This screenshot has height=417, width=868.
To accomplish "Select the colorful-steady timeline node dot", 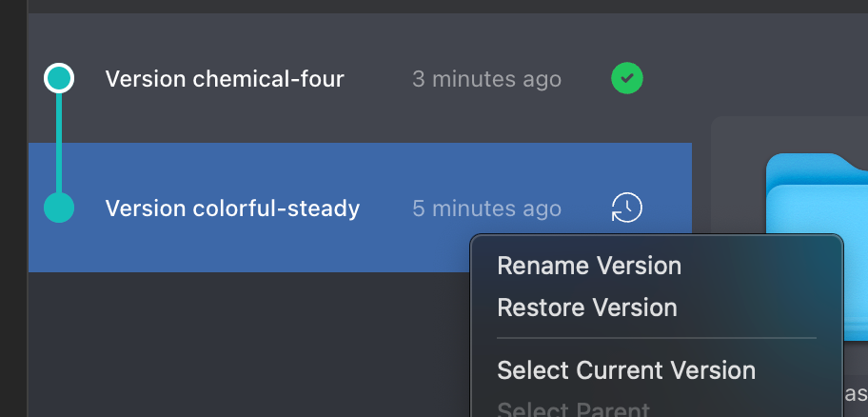I will pyautogui.click(x=59, y=208).
